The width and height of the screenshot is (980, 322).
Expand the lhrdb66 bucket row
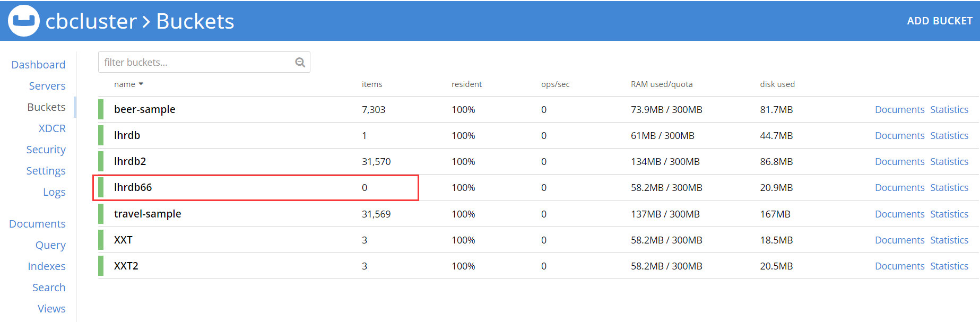(539, 187)
